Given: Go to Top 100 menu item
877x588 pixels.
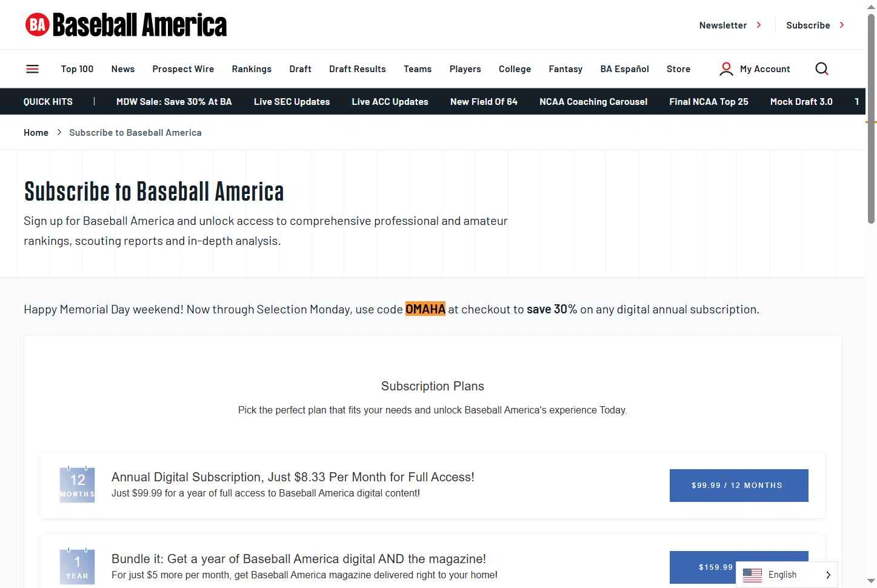Looking at the screenshot, I should point(77,69).
